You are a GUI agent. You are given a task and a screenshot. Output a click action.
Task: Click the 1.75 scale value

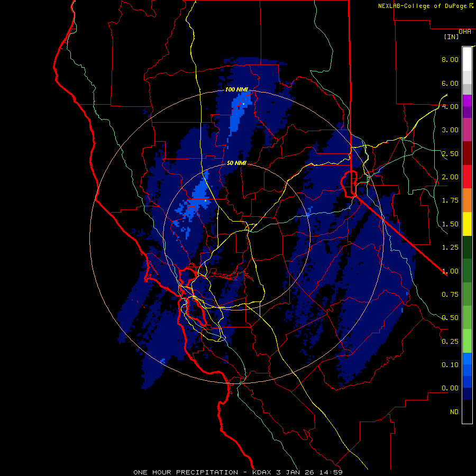(x=450, y=200)
